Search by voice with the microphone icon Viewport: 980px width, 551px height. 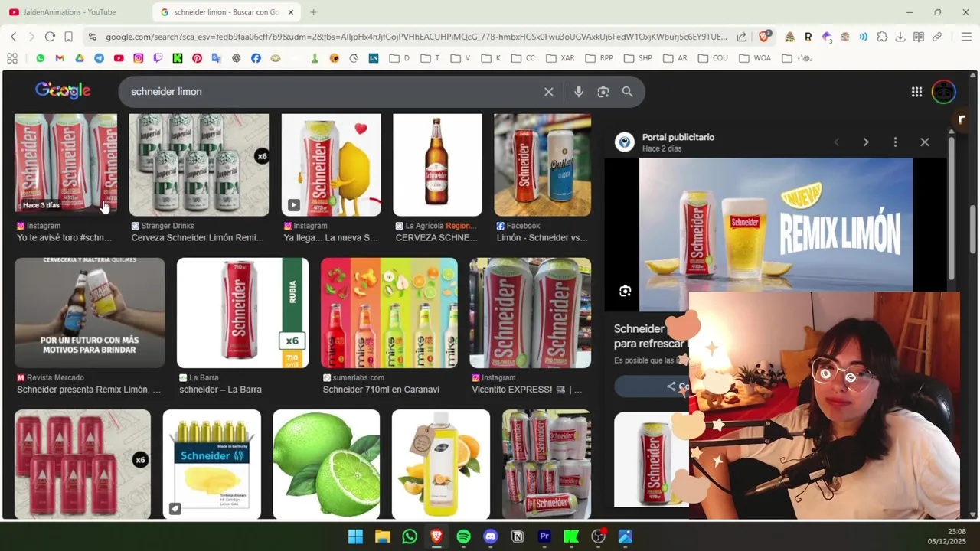pyautogui.click(x=579, y=92)
